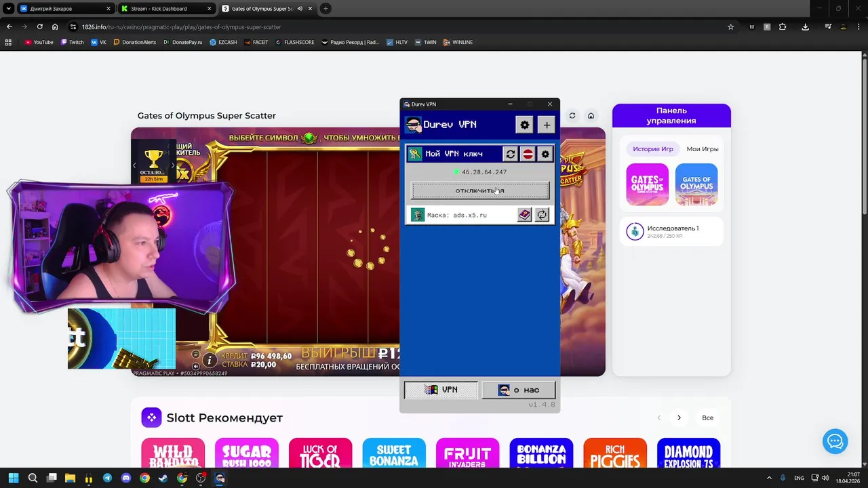
Task: Open the FACEIT bookmark
Action: click(x=256, y=42)
